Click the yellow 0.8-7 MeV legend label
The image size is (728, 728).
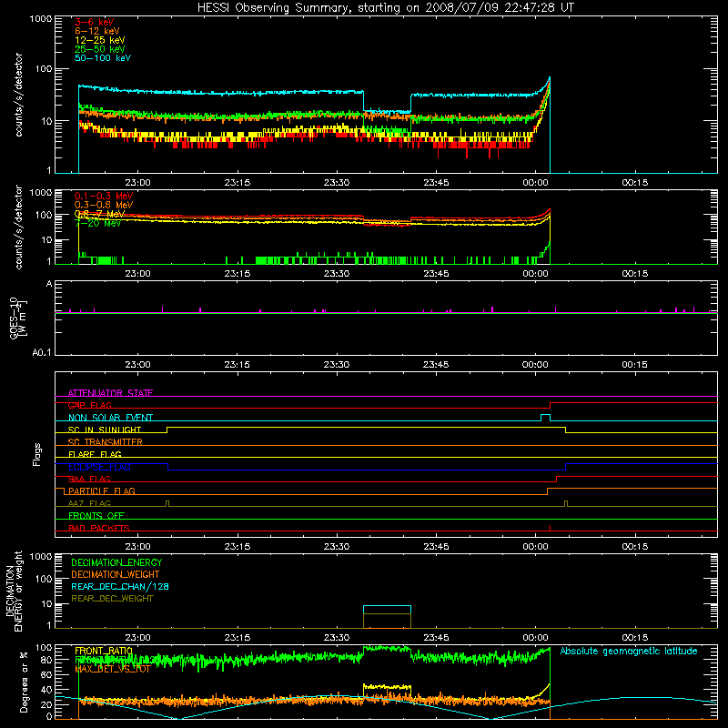pyautogui.click(x=100, y=214)
